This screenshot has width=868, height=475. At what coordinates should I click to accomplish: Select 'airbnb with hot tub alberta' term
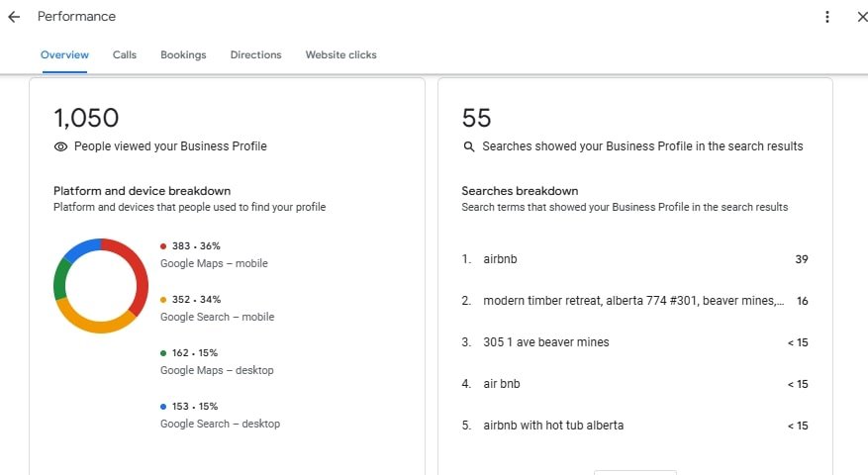(553, 426)
